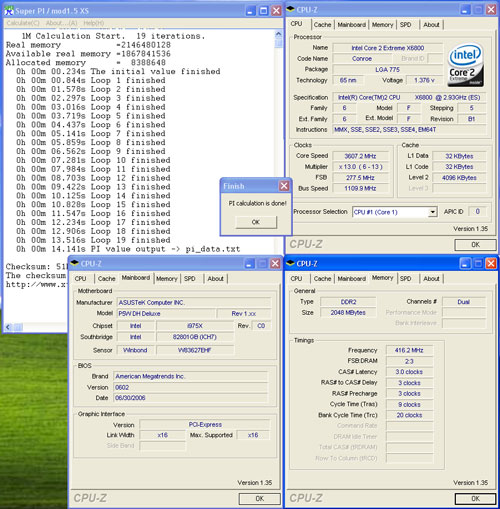Click the CPU-Z icon in the Mainboard window title bar
500x509 pixels.
(75, 263)
